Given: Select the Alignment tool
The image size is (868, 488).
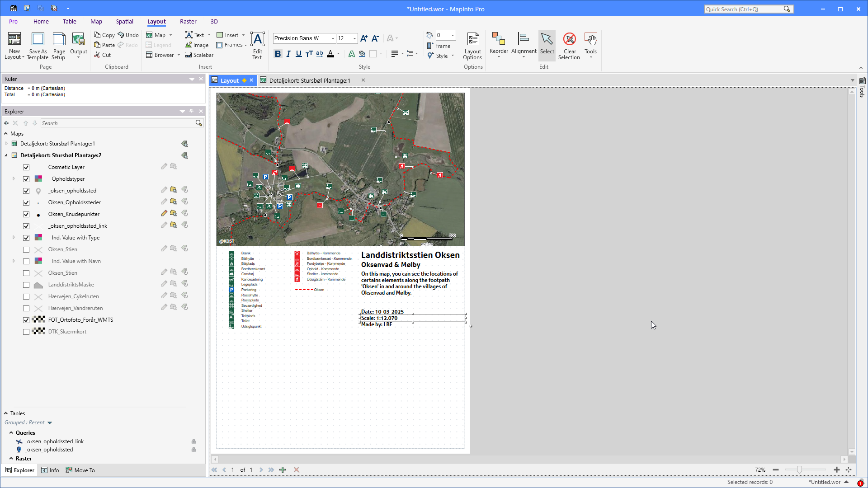Looking at the screenshot, I should pos(524,45).
